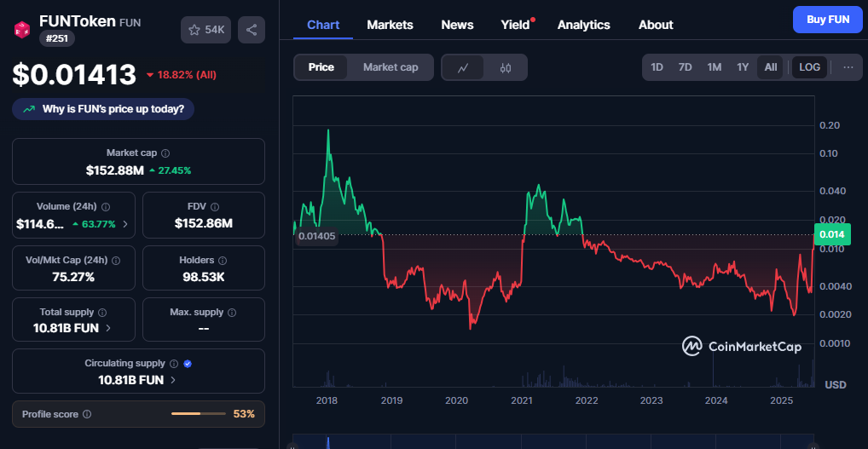Click the FDV info icon
Screen dimensions: 868x449
(x=215, y=207)
